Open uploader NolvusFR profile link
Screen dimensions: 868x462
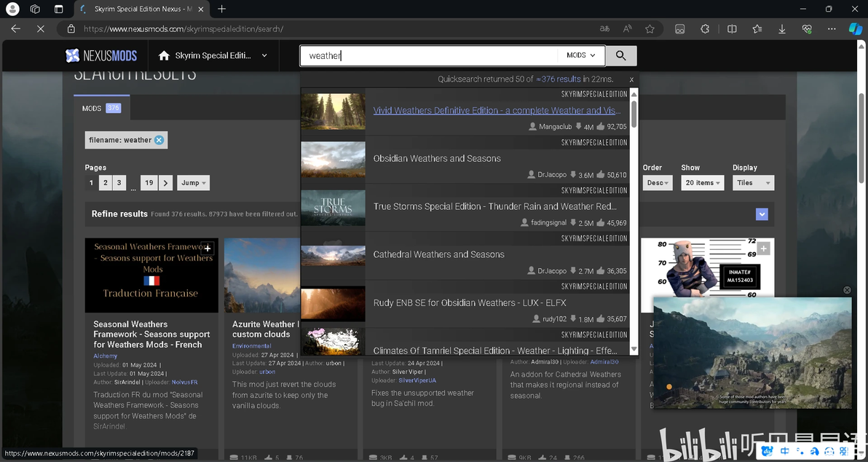(x=184, y=383)
